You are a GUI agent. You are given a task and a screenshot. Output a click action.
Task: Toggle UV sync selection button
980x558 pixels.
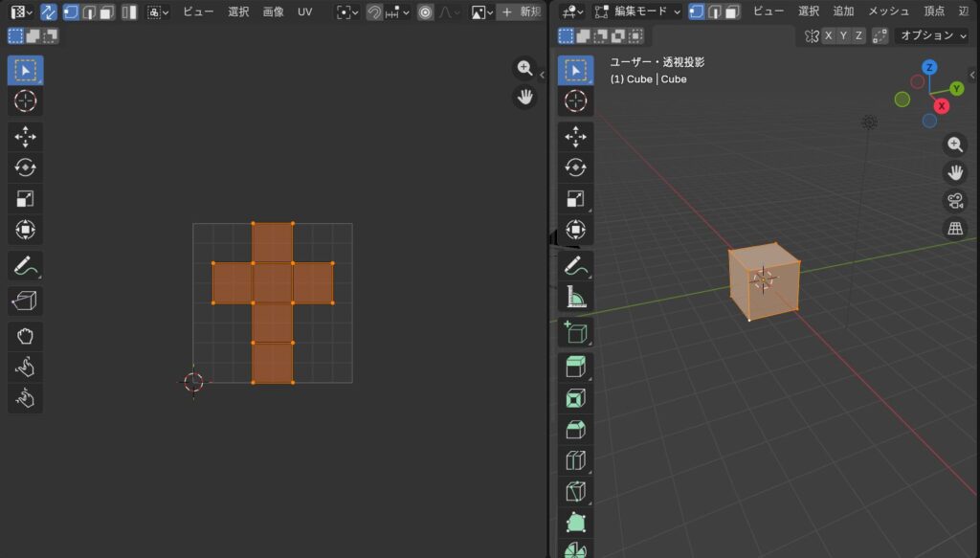pyautogui.click(x=48, y=11)
